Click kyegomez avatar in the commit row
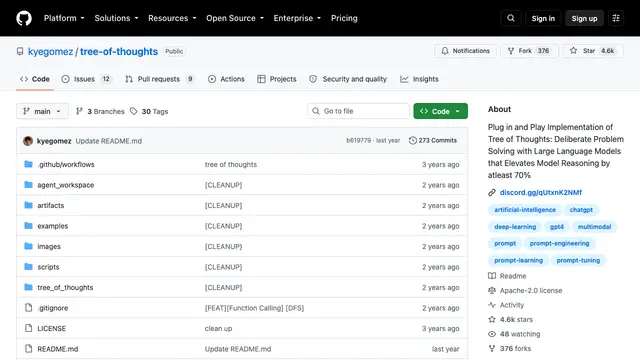 28,141
